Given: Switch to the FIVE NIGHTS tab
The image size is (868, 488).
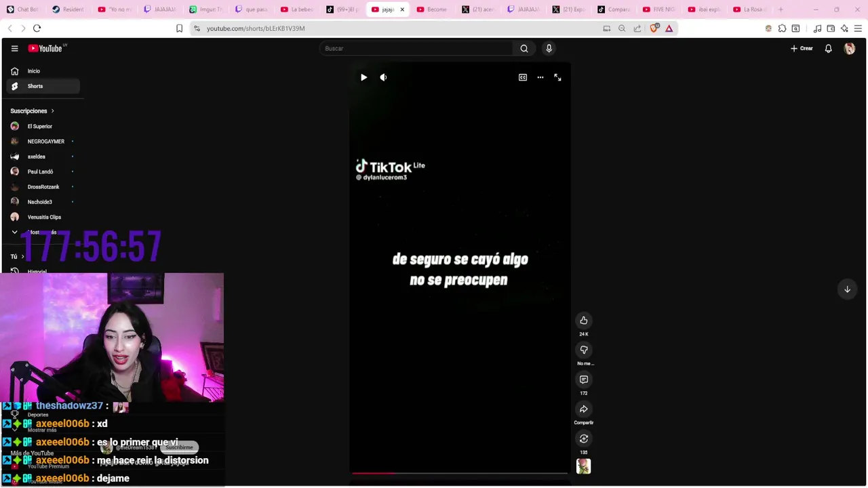Looking at the screenshot, I should click(660, 9).
